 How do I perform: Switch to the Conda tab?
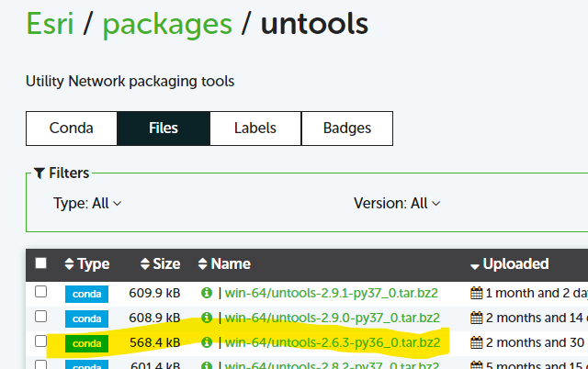(71, 129)
